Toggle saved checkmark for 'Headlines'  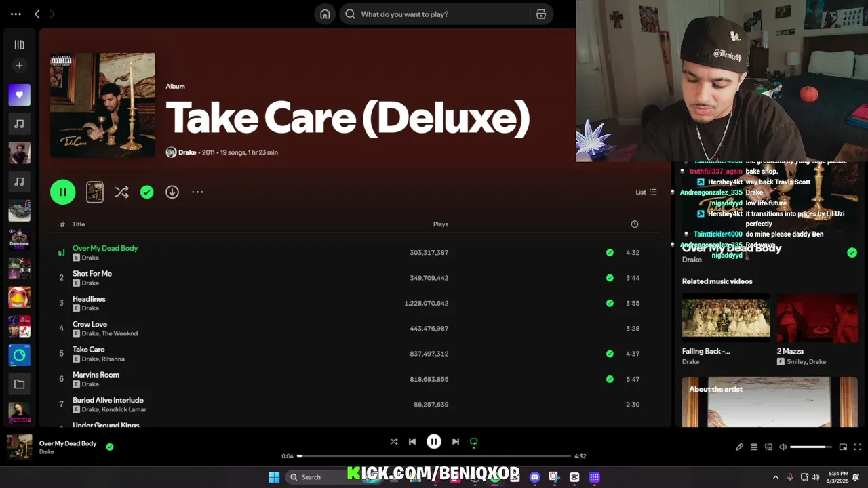coord(610,303)
